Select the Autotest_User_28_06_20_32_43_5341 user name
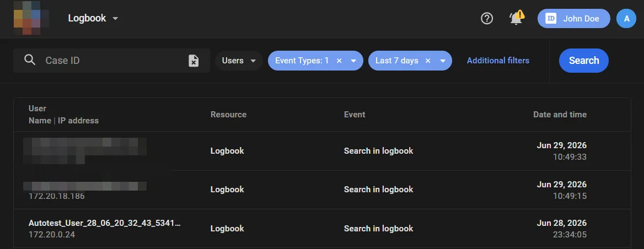This screenshot has height=249, width=644. coord(105,223)
